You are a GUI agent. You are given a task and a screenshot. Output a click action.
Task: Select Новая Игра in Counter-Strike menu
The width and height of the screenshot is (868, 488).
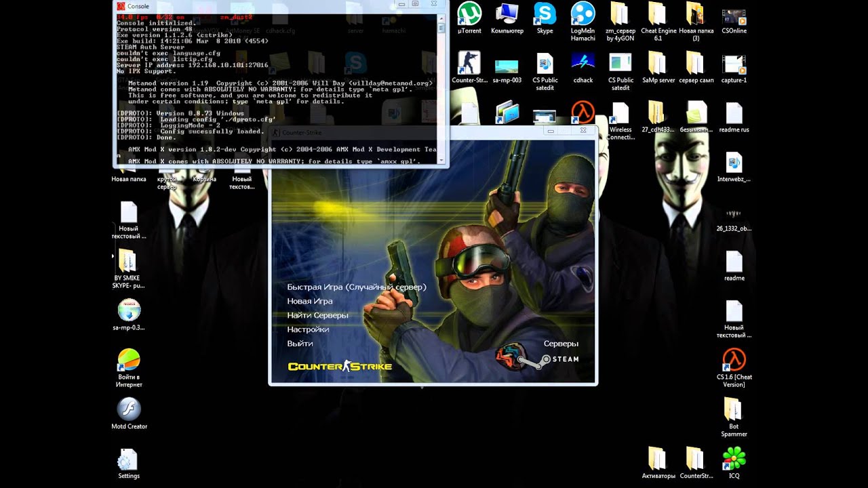pos(309,301)
